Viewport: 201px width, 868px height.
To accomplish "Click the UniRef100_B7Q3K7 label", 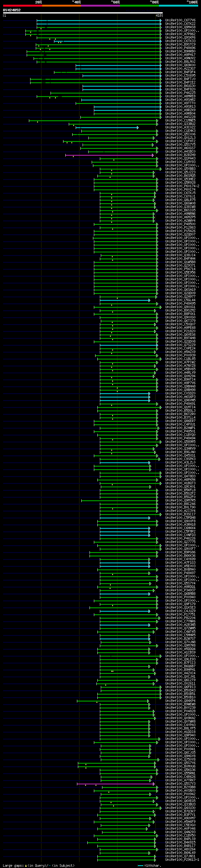I will coord(180,811).
